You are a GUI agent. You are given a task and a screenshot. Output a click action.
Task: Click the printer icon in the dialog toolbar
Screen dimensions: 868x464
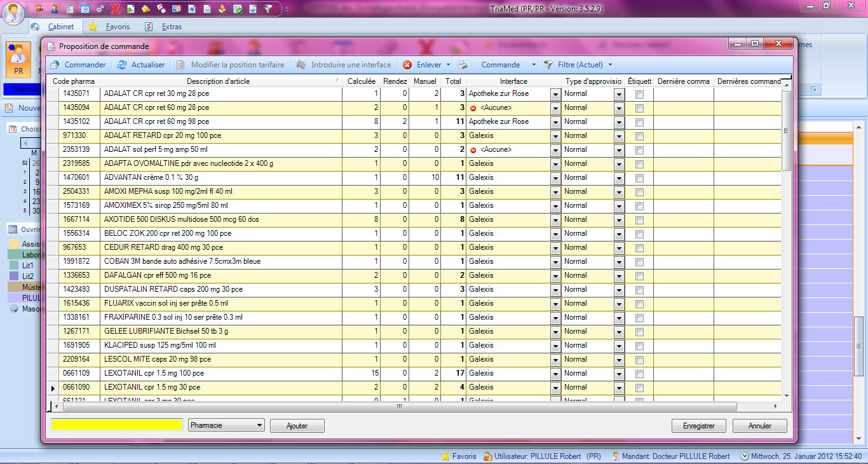tap(463, 65)
